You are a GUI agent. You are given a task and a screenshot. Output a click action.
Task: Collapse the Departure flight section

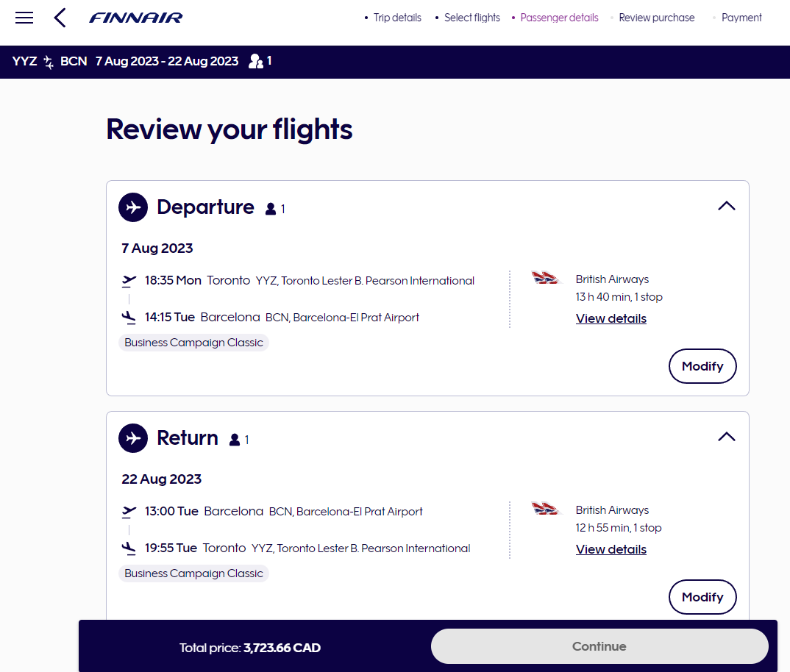(726, 206)
